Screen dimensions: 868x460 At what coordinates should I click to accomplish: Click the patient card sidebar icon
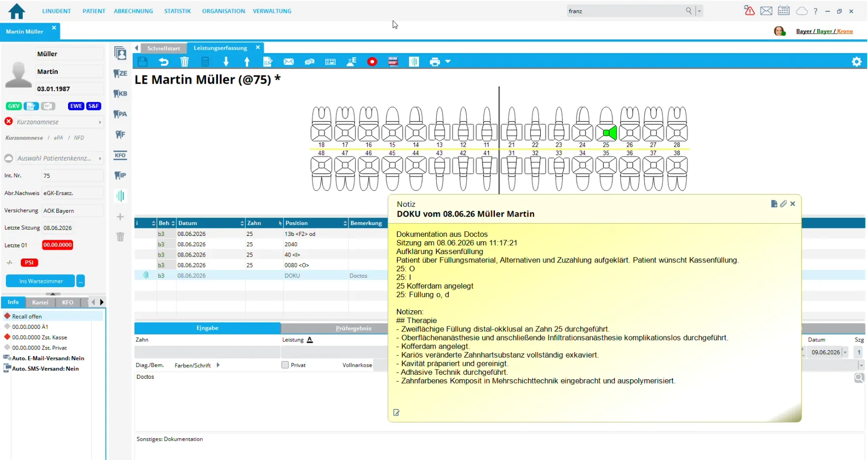(x=120, y=53)
